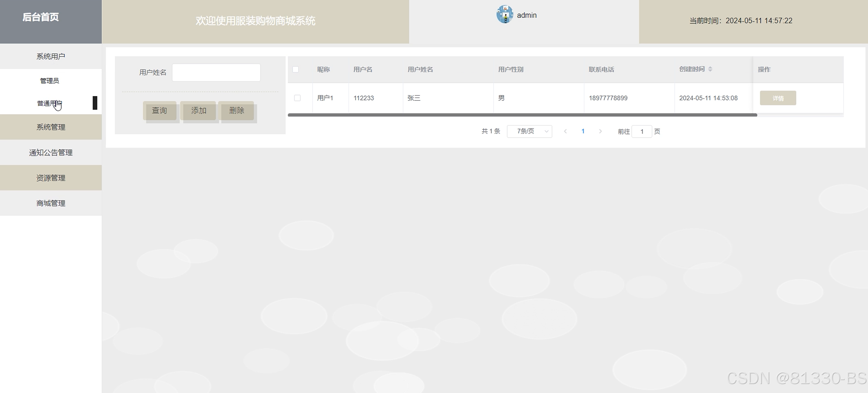Click the 查询 search button
The height and width of the screenshot is (393, 868).
[x=159, y=111]
